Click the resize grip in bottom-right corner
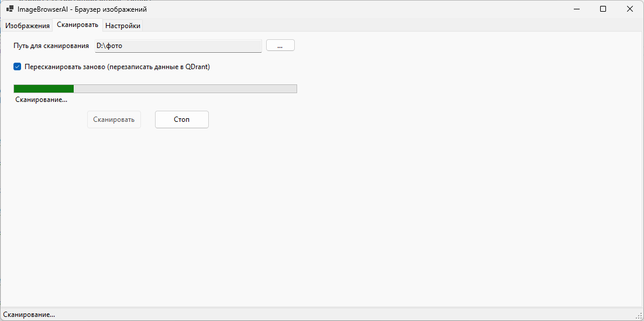 (639, 316)
